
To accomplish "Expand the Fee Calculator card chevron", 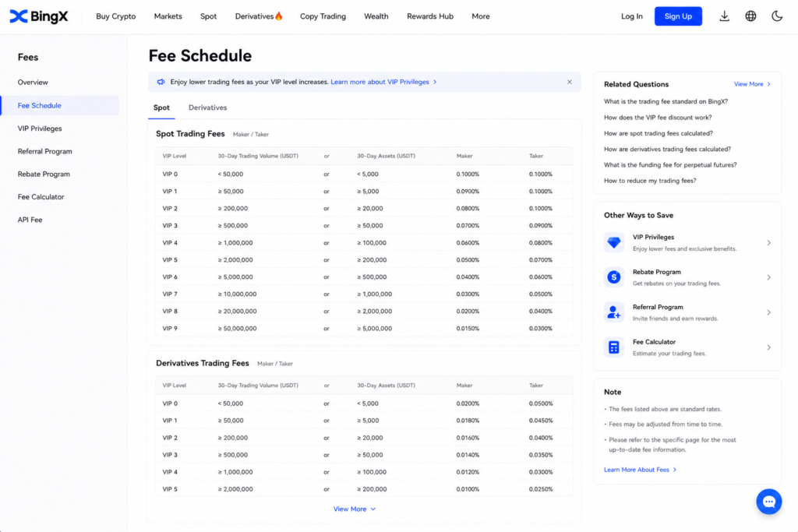I will point(768,347).
